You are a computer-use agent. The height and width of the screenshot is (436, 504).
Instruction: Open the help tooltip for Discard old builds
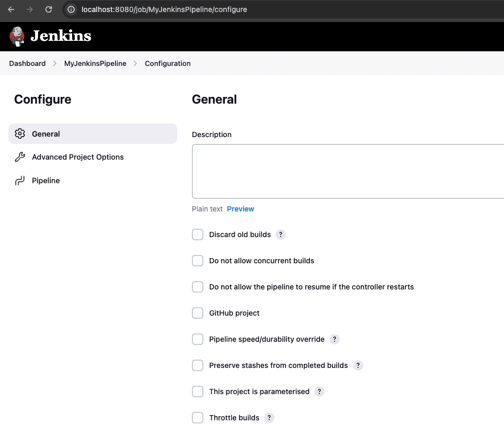click(x=280, y=234)
